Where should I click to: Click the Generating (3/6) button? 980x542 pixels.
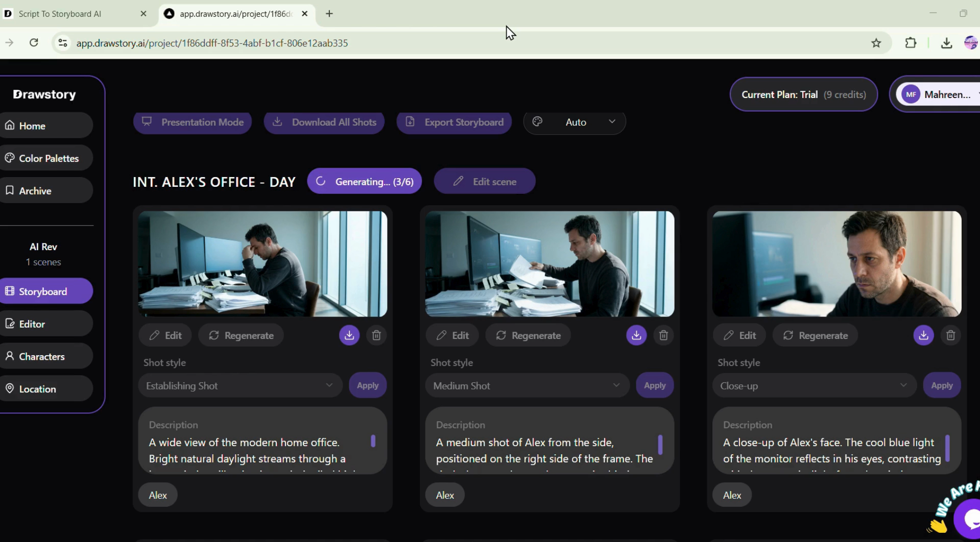click(365, 181)
